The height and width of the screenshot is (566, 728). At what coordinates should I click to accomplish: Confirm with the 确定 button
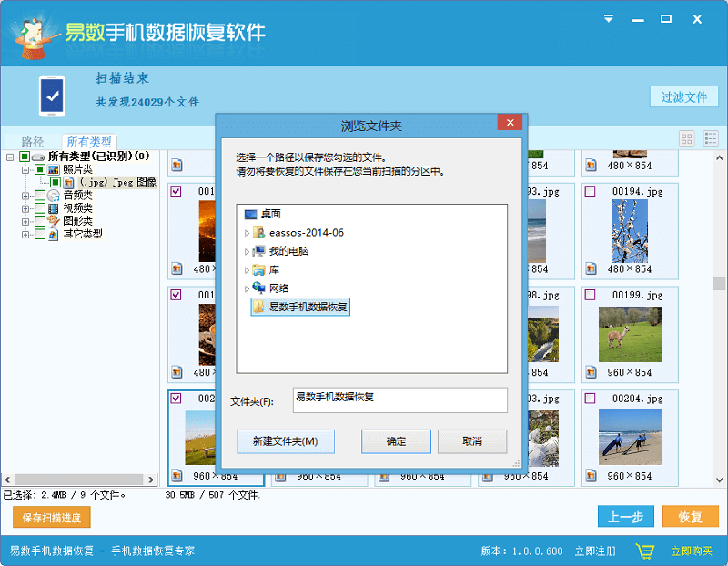(396, 441)
